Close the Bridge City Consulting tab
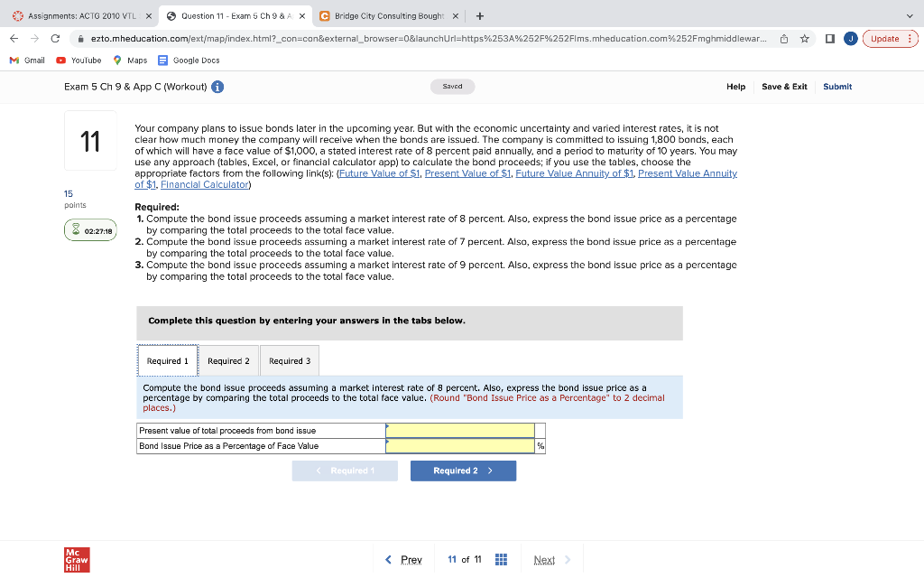 (x=455, y=16)
